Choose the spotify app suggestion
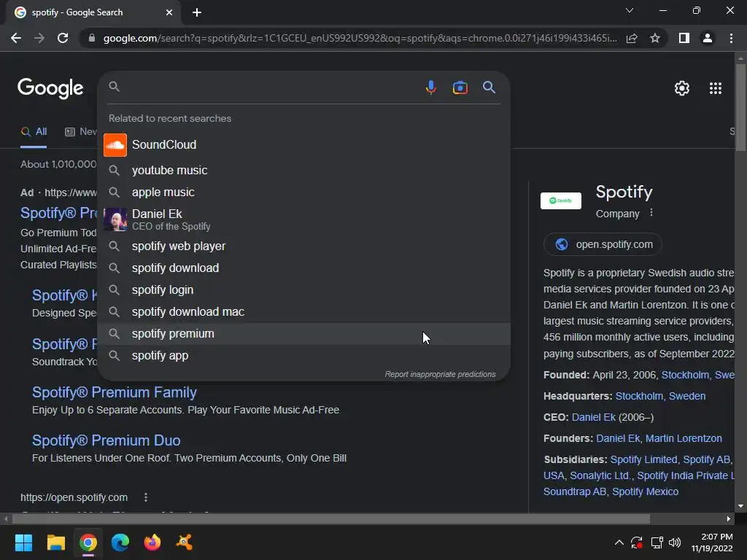This screenshot has height=560, width=747. tap(304, 356)
